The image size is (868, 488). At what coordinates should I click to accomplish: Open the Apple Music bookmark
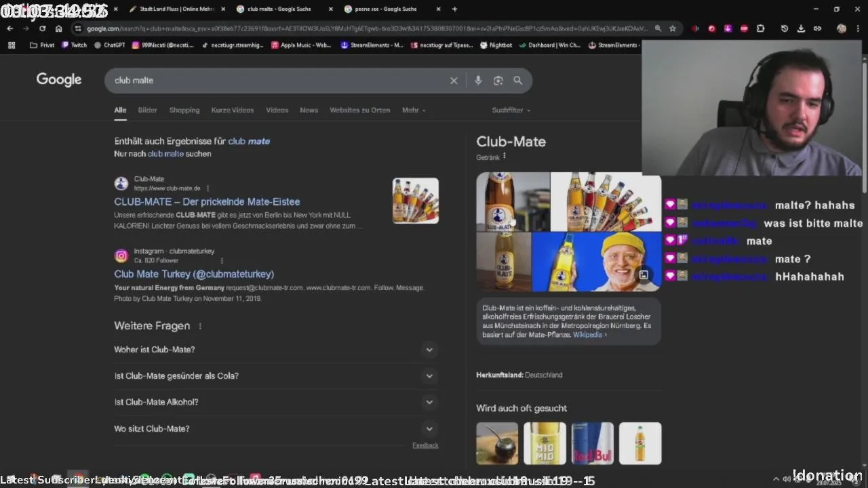301,45
